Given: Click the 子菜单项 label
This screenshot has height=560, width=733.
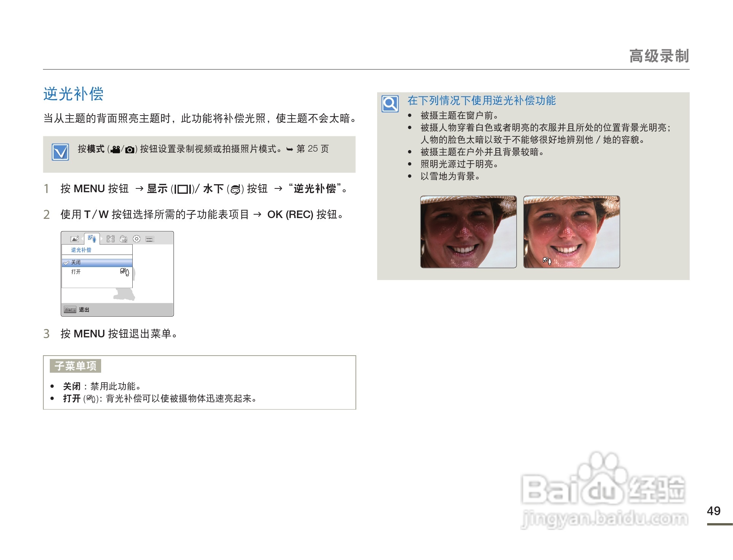Looking at the screenshot, I should pyautogui.click(x=75, y=366).
